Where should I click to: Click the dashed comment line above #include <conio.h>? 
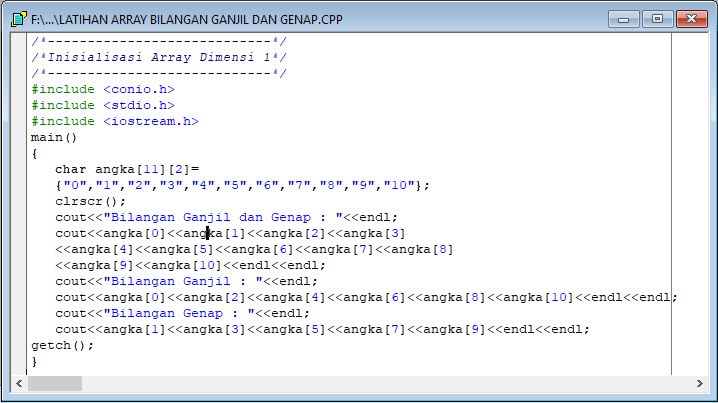pyautogui.click(x=159, y=73)
